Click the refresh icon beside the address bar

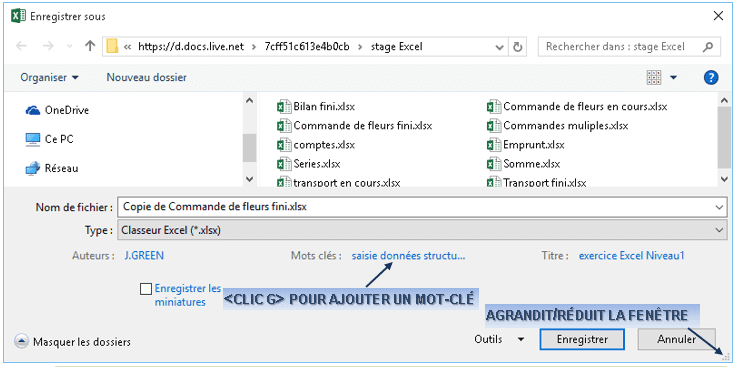click(x=517, y=47)
